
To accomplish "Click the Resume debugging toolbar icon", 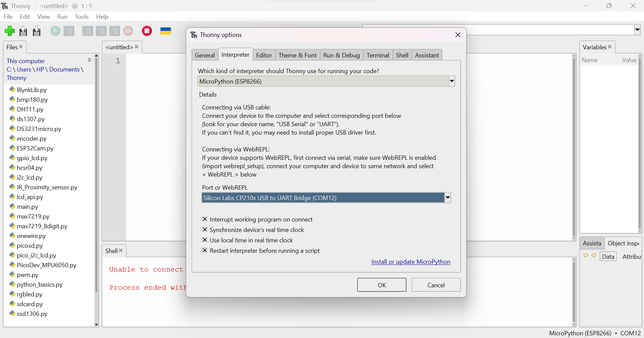I will point(128,31).
